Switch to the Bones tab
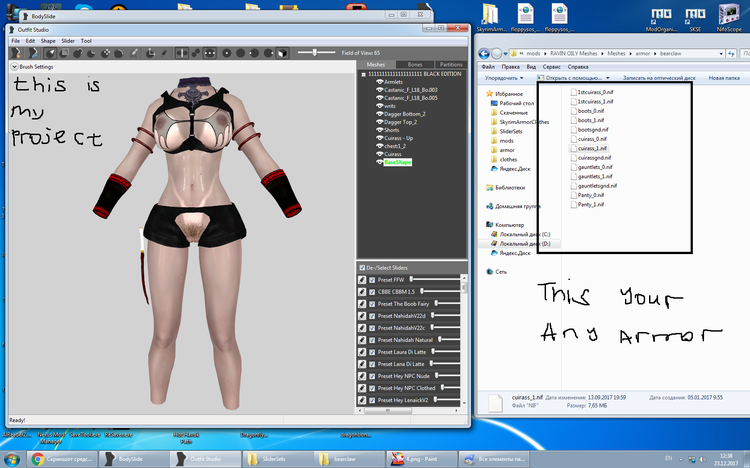This screenshot has height=468, width=750. tap(415, 64)
